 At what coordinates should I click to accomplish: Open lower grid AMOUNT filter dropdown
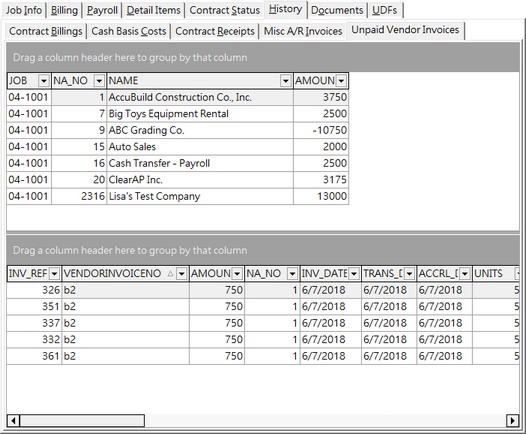pyautogui.click(x=237, y=274)
